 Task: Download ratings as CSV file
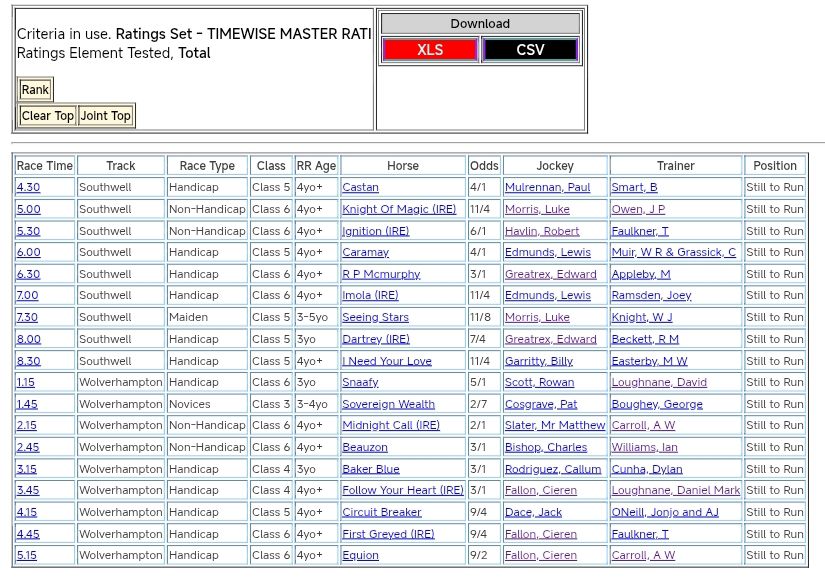coord(530,50)
